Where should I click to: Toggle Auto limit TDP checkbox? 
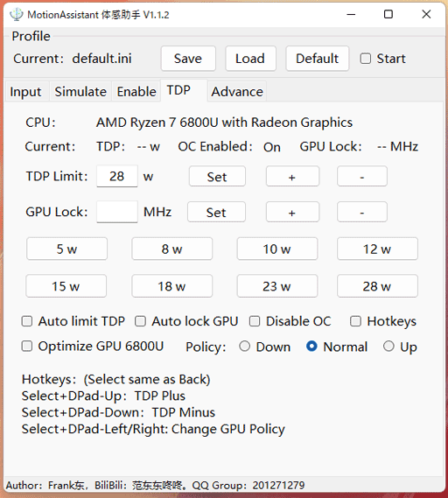[x=27, y=321]
